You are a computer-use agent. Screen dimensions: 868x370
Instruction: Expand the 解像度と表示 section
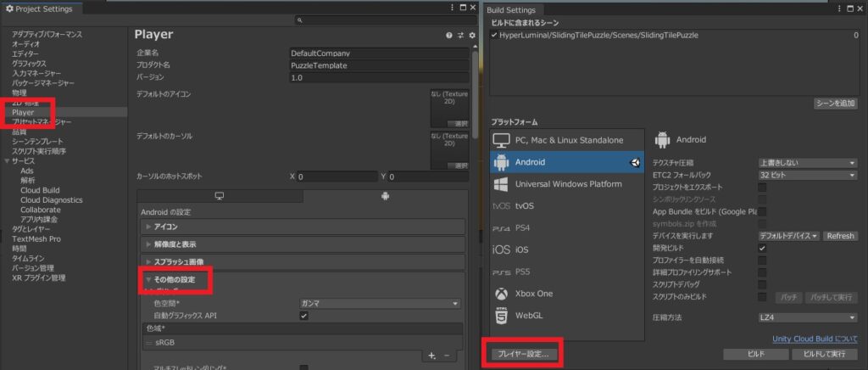[x=301, y=244]
